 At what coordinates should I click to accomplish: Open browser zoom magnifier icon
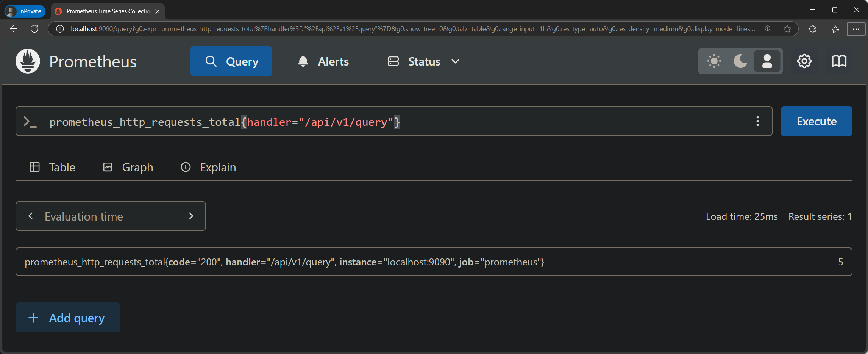click(768, 29)
